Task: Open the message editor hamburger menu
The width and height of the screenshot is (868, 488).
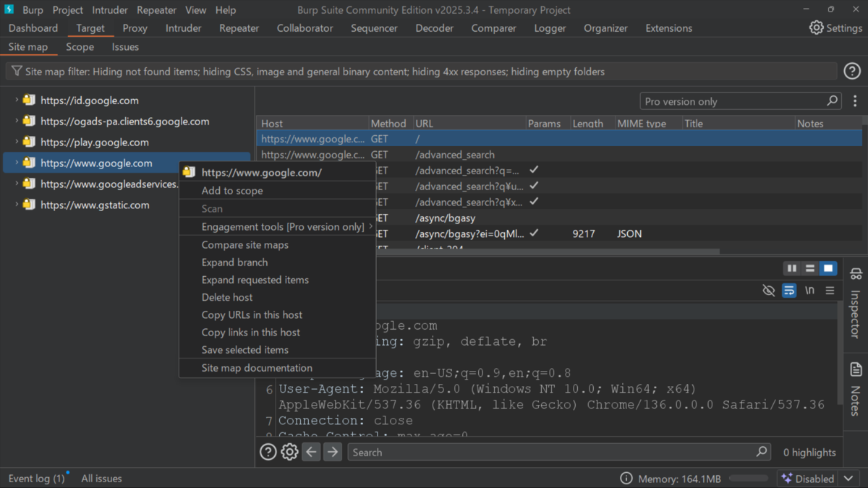Action: (830, 290)
